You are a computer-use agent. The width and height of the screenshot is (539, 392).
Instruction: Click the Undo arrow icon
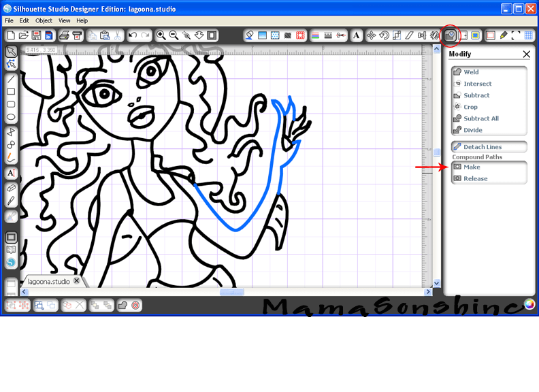point(133,35)
